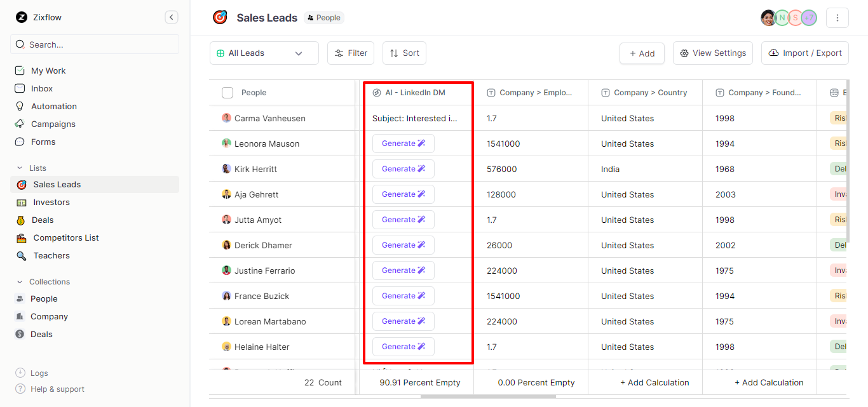Click the +7 collaborators avatar

809,18
